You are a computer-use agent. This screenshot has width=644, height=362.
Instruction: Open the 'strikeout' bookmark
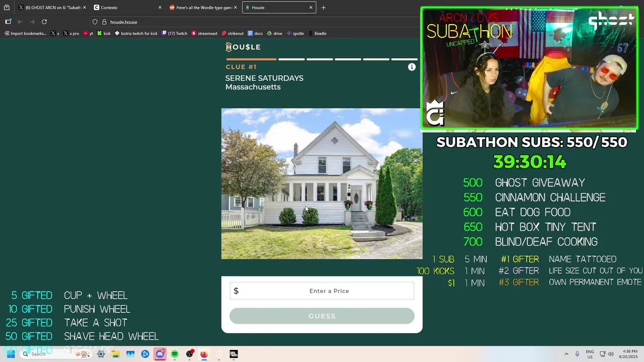(x=232, y=33)
